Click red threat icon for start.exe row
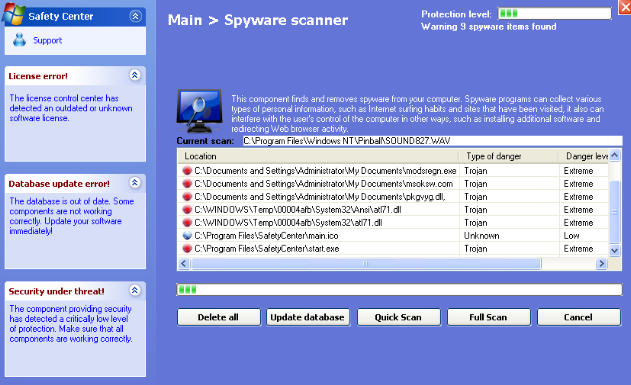 [x=187, y=249]
